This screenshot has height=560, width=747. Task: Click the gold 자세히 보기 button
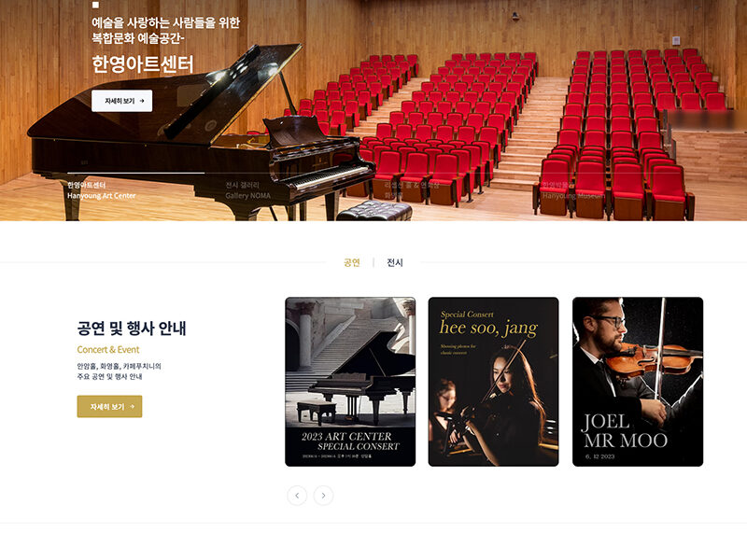(x=109, y=407)
